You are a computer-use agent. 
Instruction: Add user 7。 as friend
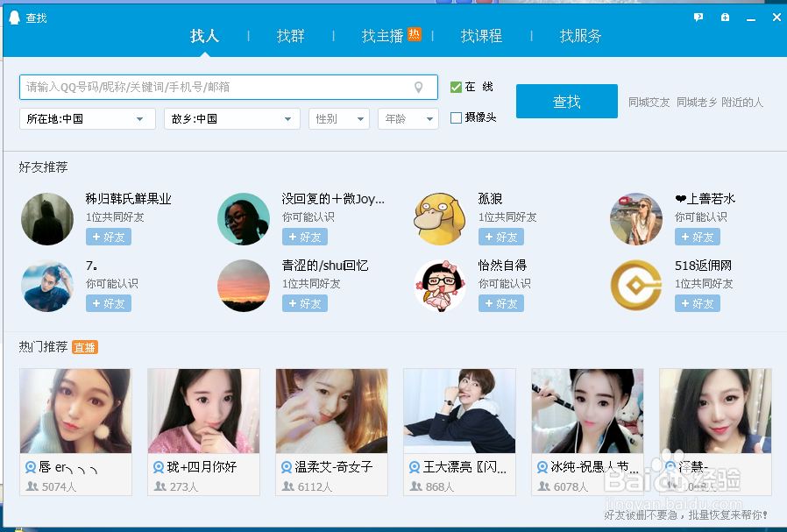[109, 303]
